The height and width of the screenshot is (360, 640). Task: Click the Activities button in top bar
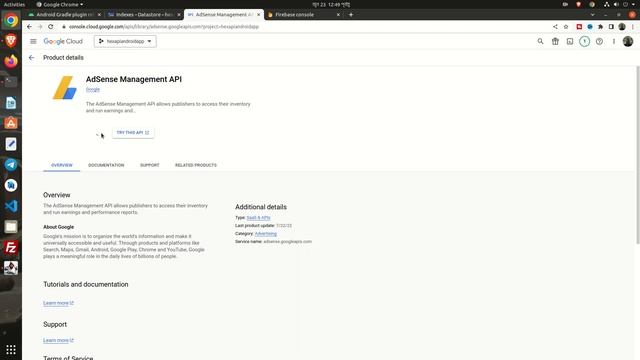pyautogui.click(x=14, y=4)
